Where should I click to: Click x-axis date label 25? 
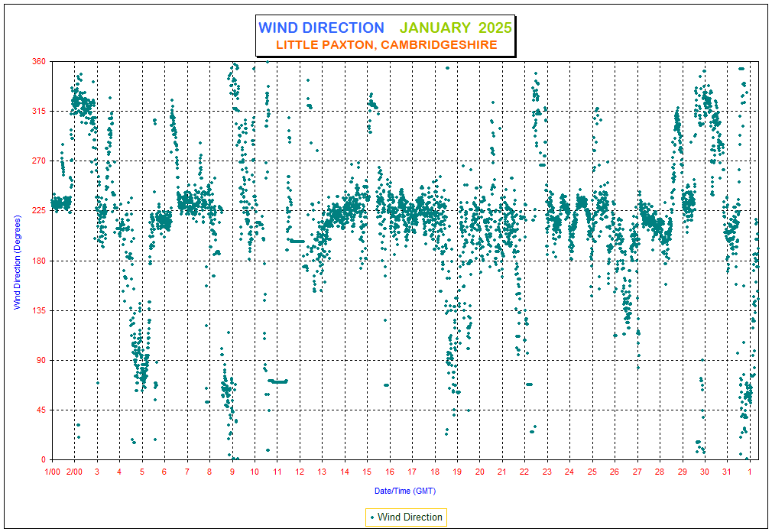pyautogui.click(x=592, y=472)
